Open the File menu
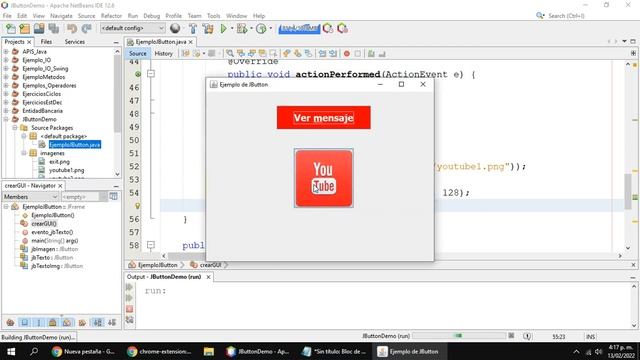 (x=7, y=16)
